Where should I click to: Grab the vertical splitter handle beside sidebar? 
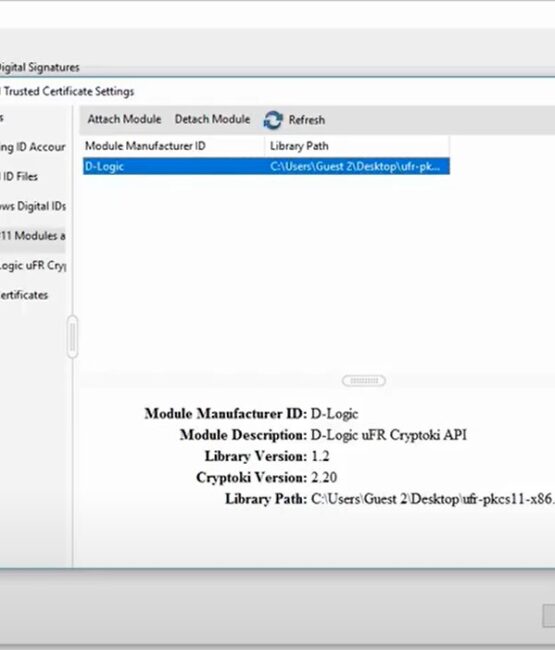click(73, 337)
